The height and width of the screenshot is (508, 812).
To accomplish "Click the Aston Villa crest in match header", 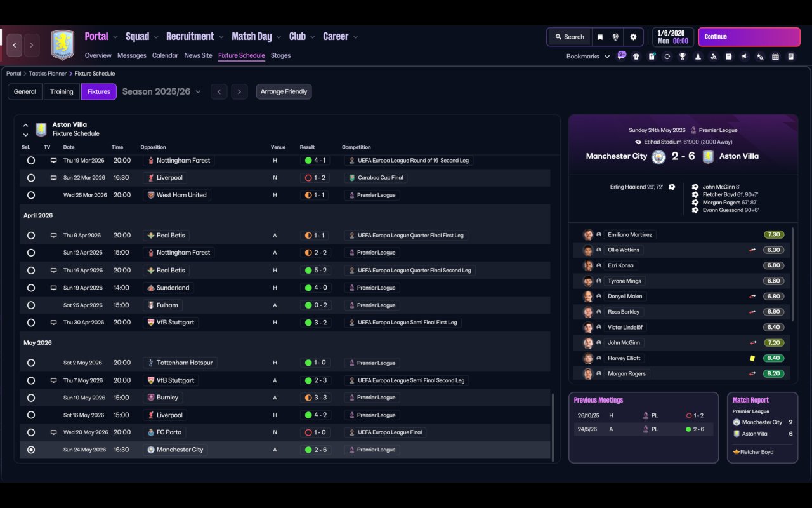I will [708, 157].
